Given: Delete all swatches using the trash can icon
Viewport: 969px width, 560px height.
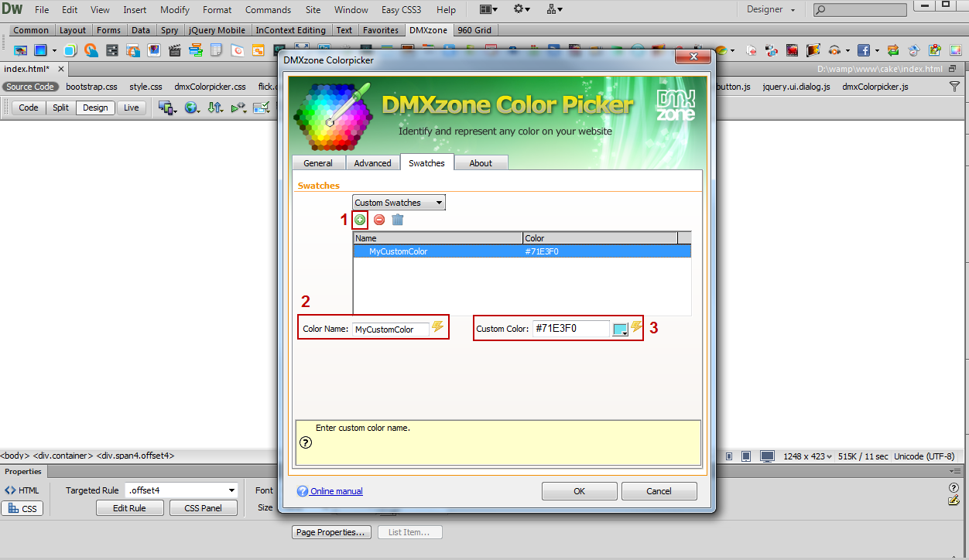Looking at the screenshot, I should [x=398, y=220].
